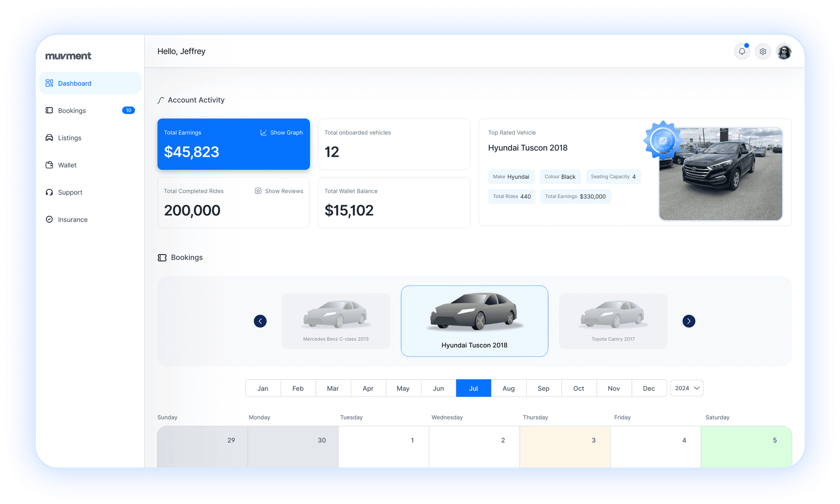Expand the 2024 year dropdown
The height and width of the screenshot is (504, 840).
click(x=686, y=388)
